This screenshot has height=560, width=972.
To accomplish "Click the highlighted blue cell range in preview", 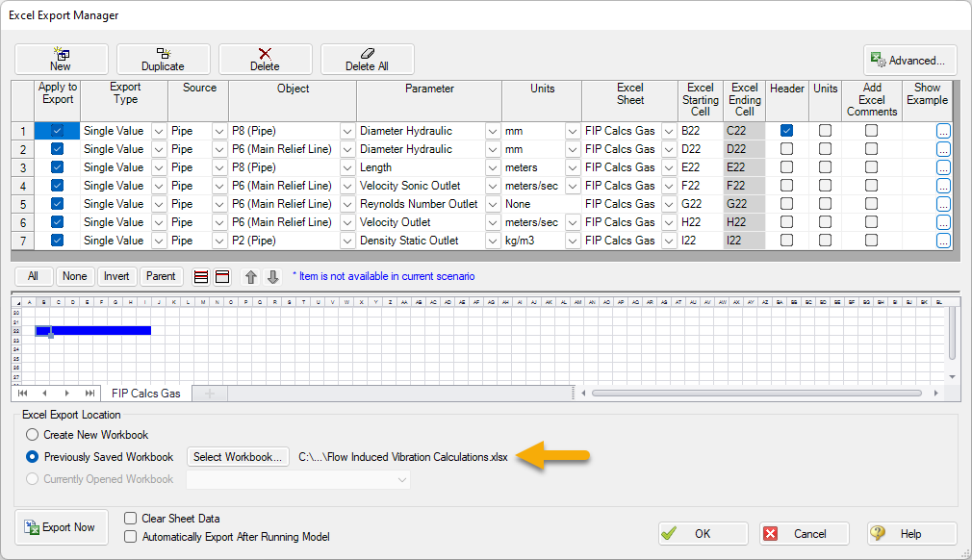I will pyautogui.click(x=91, y=331).
